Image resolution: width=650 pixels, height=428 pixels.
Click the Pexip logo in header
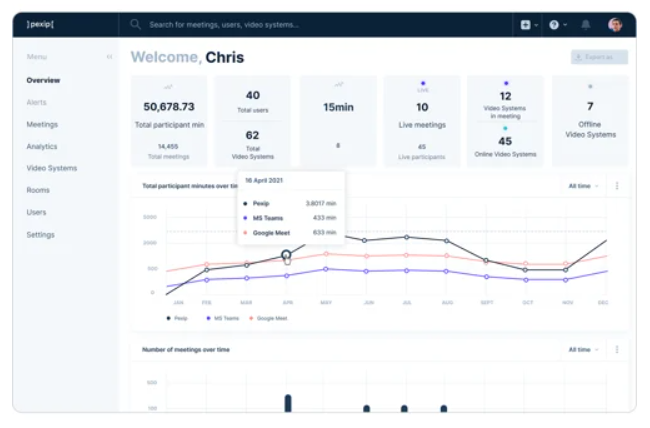tap(43, 24)
